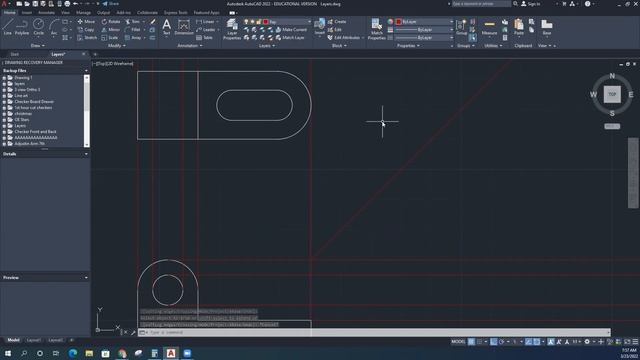Click the Trim tool
640x360 pixels.
[133, 22]
